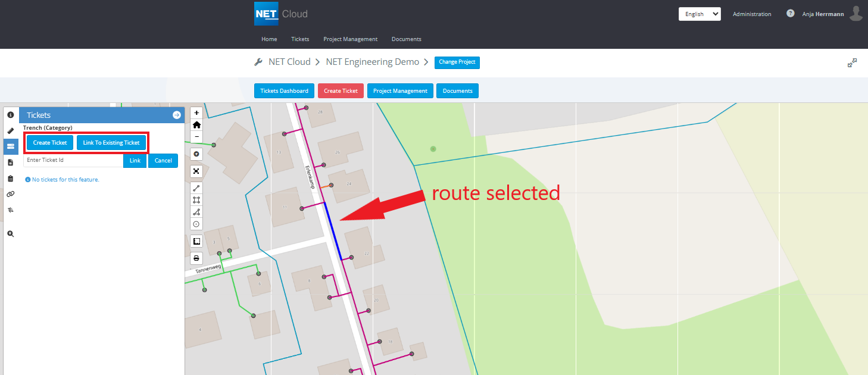
Task: Open the info sidebar tab
Action: [11, 114]
